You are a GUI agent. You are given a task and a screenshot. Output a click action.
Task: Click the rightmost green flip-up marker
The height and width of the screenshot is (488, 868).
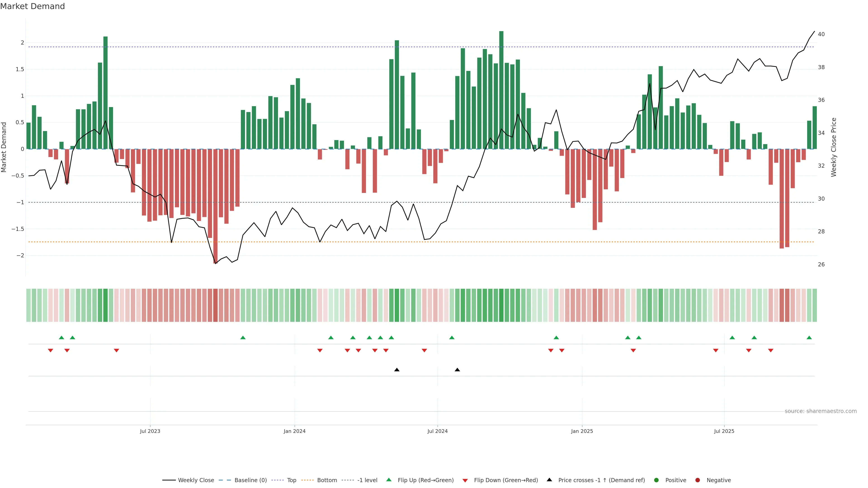click(809, 338)
